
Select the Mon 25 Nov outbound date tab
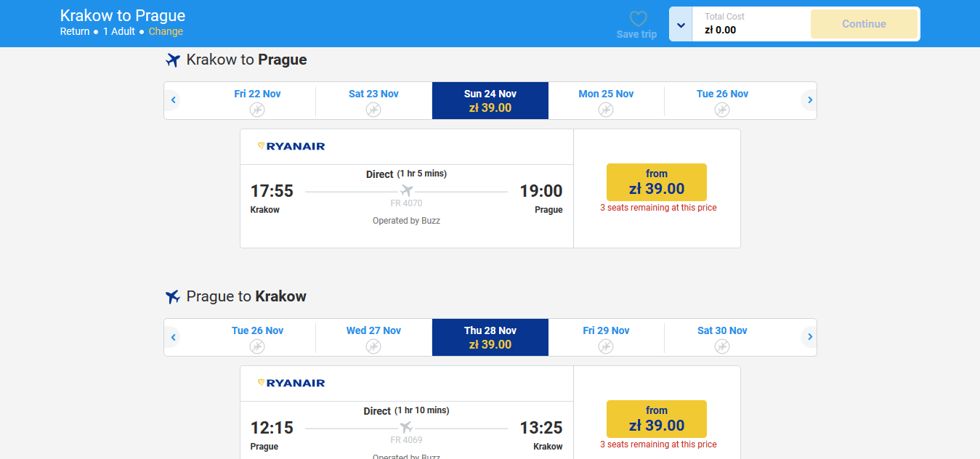pyautogui.click(x=606, y=101)
